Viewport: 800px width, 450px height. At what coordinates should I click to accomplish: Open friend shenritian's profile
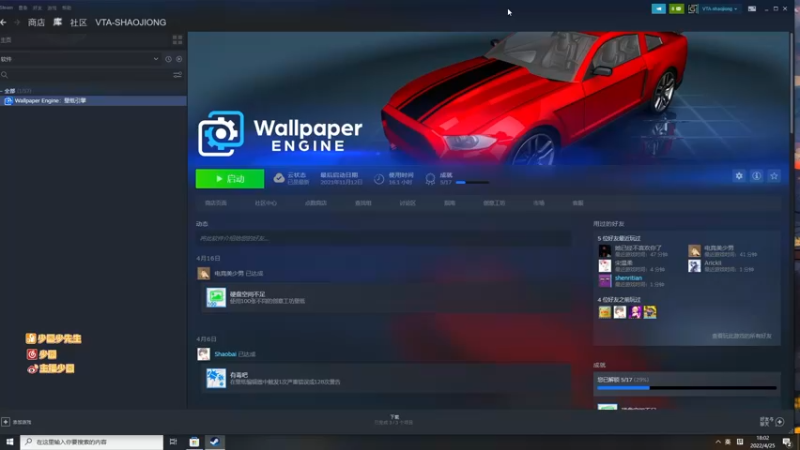coord(628,278)
